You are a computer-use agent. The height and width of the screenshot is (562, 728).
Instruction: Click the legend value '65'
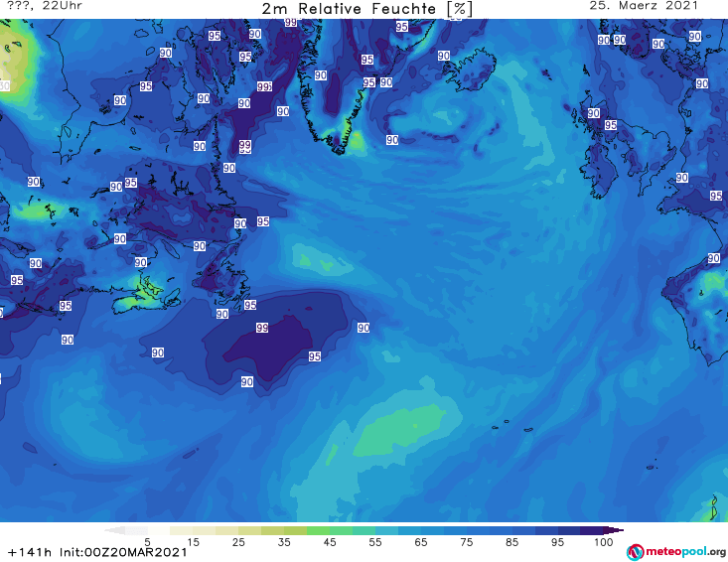(x=421, y=542)
